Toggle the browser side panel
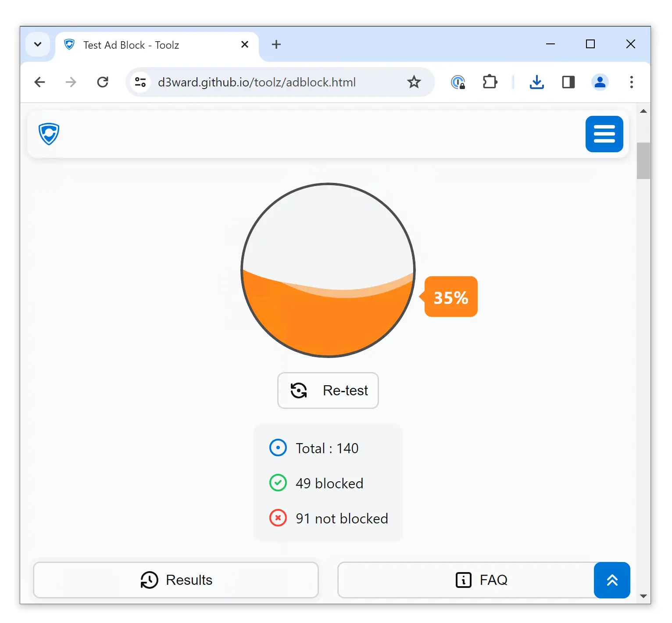The height and width of the screenshot is (623, 672). tap(568, 82)
